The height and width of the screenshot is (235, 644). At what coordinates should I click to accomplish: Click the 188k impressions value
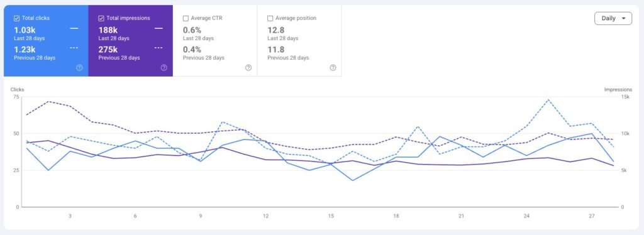tap(108, 30)
